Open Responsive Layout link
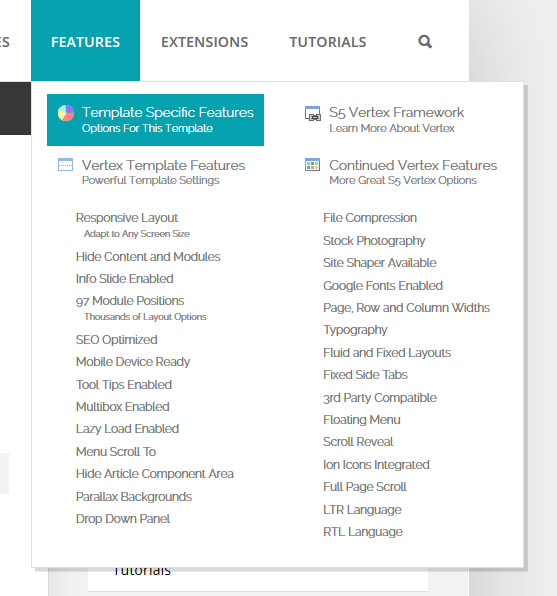Viewport: 557px width, 596px height. 127,218
